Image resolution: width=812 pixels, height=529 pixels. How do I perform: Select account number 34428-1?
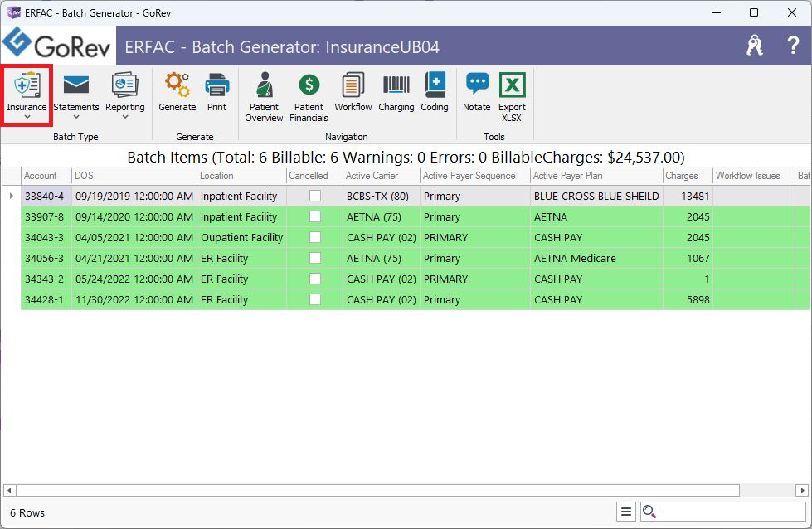(45, 299)
